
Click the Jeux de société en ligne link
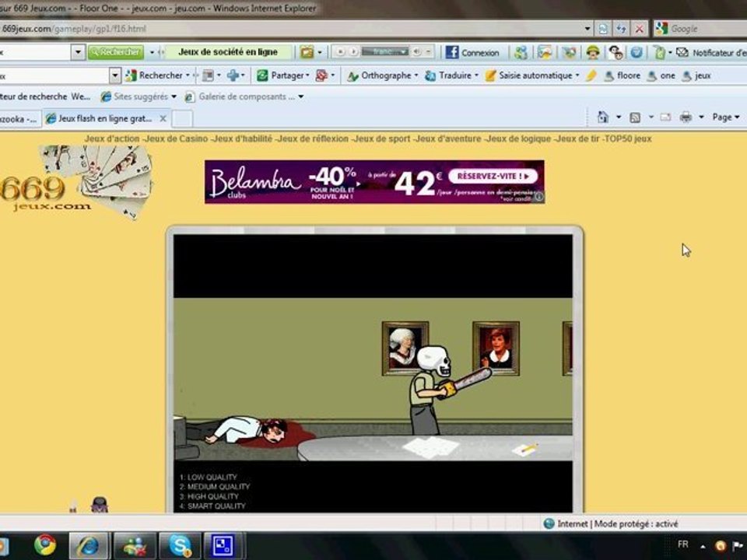pos(228,52)
